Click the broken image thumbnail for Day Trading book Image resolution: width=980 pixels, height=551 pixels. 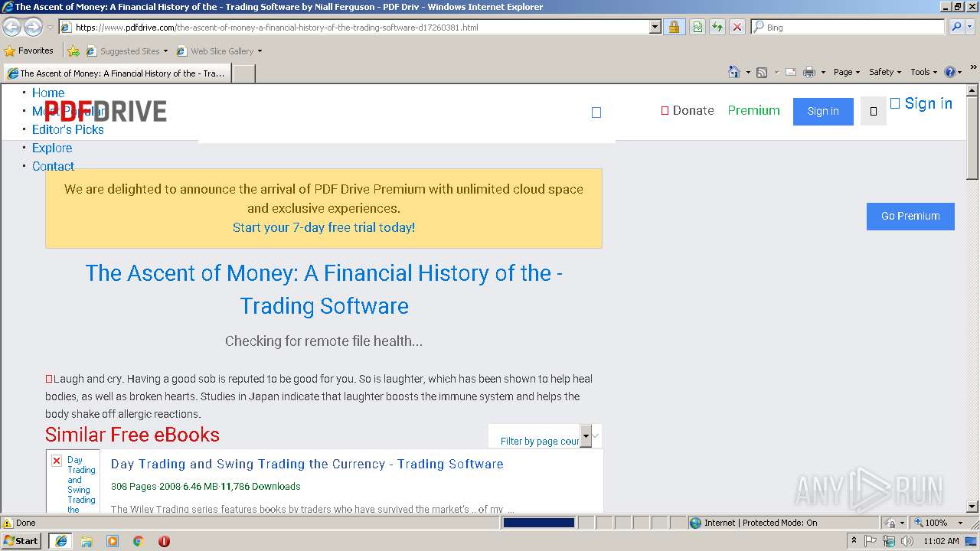click(x=57, y=461)
